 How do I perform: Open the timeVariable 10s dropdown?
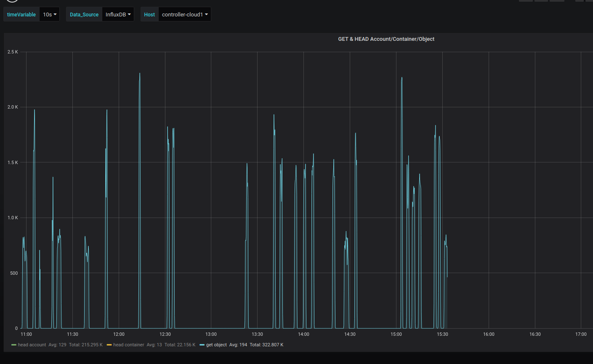click(x=50, y=14)
